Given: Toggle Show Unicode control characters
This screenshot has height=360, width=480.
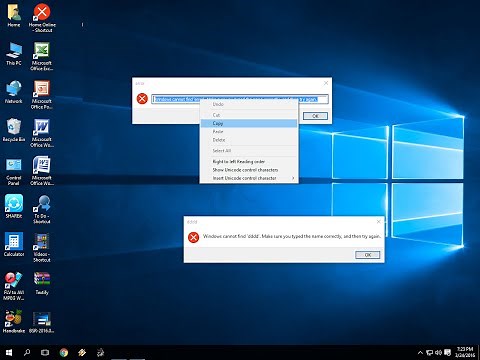Looking at the screenshot, I should (249, 170).
